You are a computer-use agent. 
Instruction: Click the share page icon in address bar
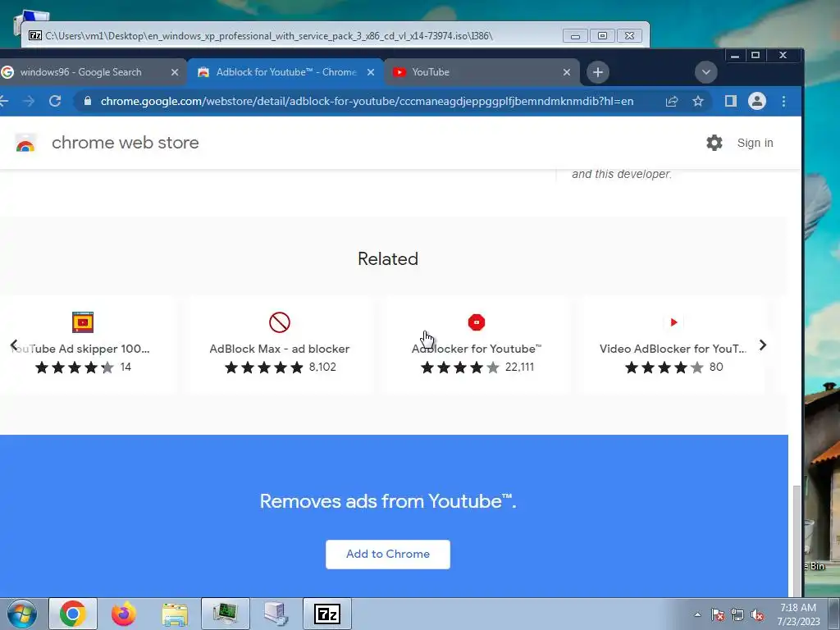click(672, 101)
